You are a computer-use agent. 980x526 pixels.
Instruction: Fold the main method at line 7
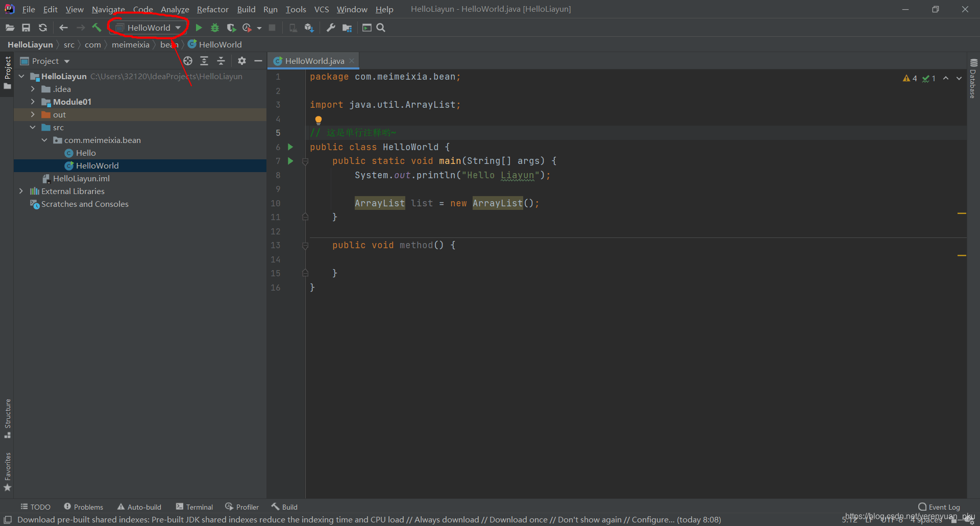click(x=305, y=161)
